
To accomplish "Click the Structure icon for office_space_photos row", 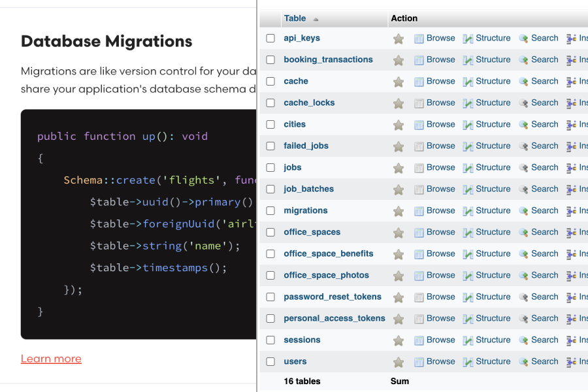I will click(468, 276).
